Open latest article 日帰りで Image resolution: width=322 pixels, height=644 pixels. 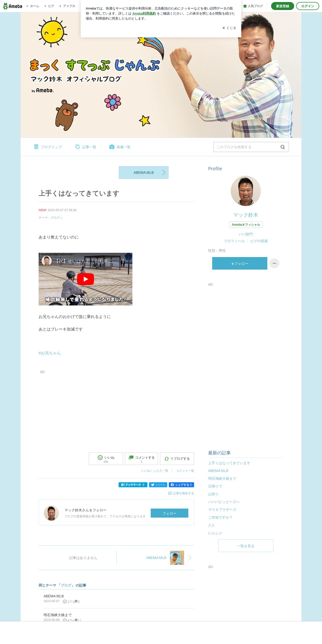pos(215,486)
